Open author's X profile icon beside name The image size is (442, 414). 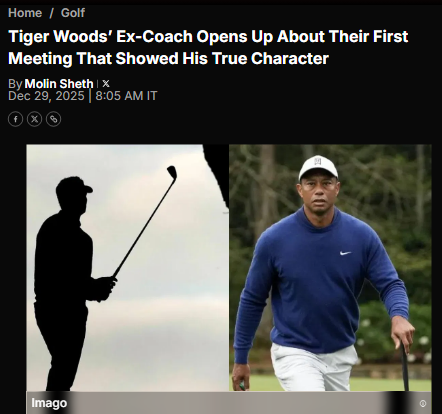coord(106,83)
